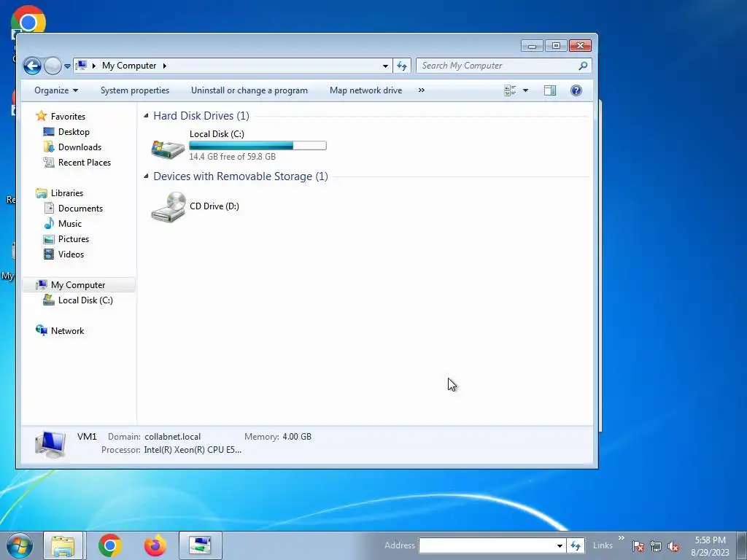Expand the arrow after My Computer breadcrumb

pos(164,66)
